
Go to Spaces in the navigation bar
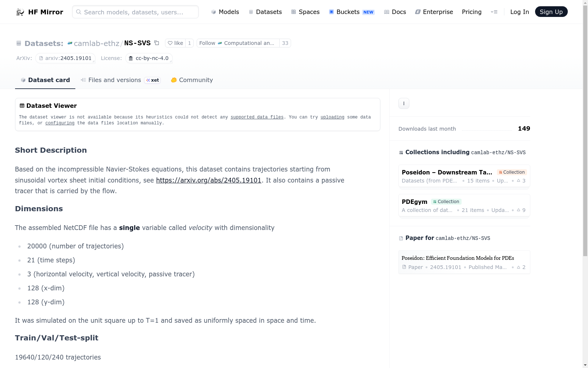coord(305,12)
